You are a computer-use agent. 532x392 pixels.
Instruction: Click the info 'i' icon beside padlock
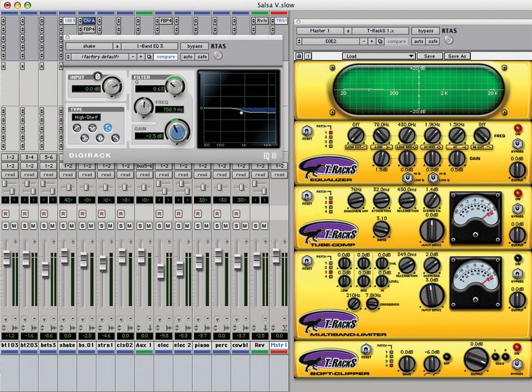(308, 56)
